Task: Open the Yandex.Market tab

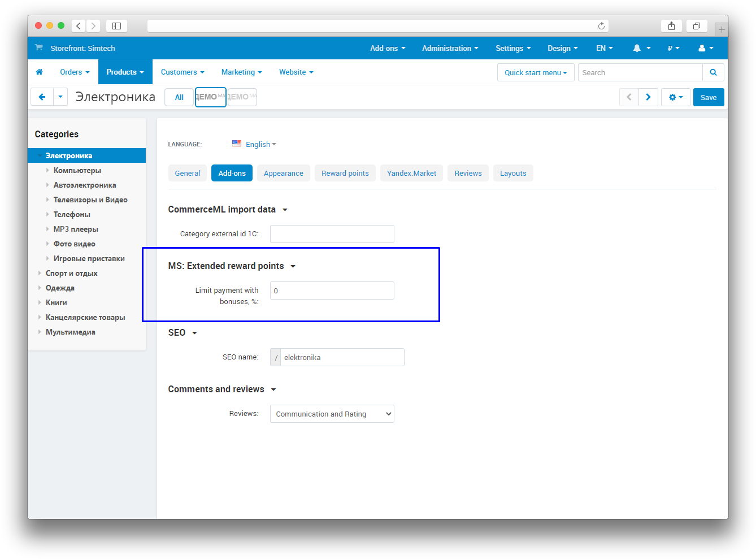Action: tap(411, 173)
